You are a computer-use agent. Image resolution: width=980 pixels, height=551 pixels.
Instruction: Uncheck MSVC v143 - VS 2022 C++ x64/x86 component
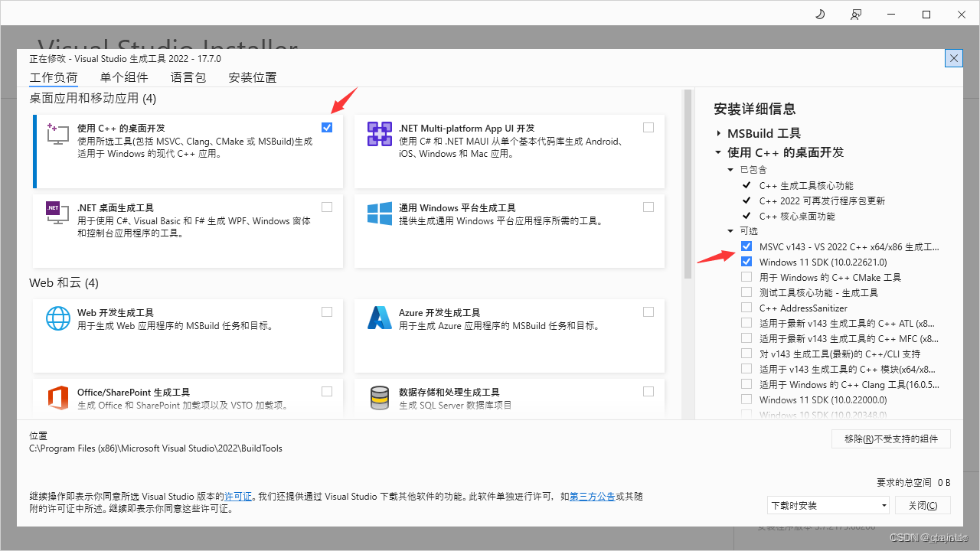[x=746, y=246]
